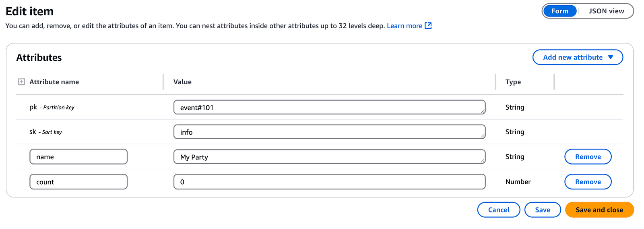The image size is (644, 229).
Task: Remove the name attribute
Action: click(x=588, y=157)
